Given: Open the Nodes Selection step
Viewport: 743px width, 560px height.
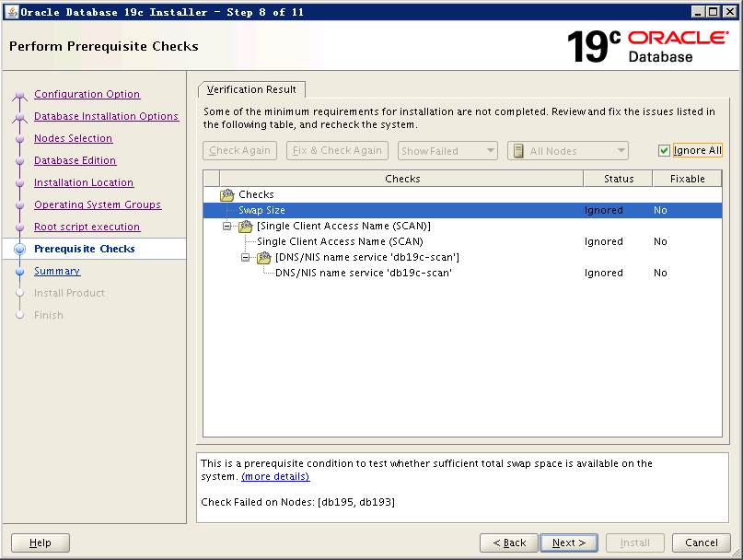Looking at the screenshot, I should click(x=73, y=138).
